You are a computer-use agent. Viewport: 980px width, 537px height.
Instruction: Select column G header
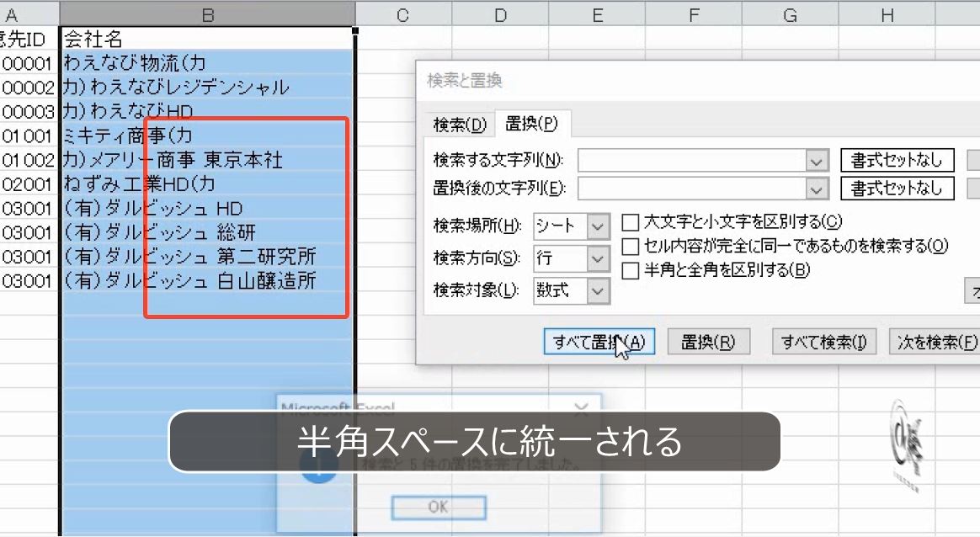(790, 14)
